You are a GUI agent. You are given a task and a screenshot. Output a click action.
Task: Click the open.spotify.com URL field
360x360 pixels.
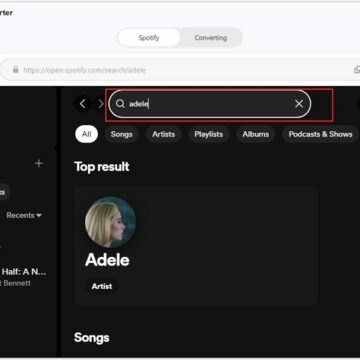(x=180, y=70)
